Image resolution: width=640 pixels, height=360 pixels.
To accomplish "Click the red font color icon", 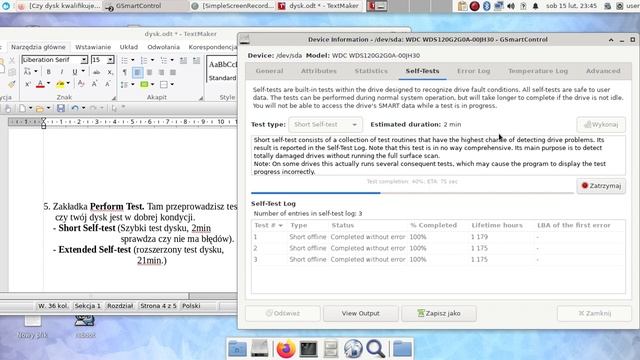I will pos(40,84).
